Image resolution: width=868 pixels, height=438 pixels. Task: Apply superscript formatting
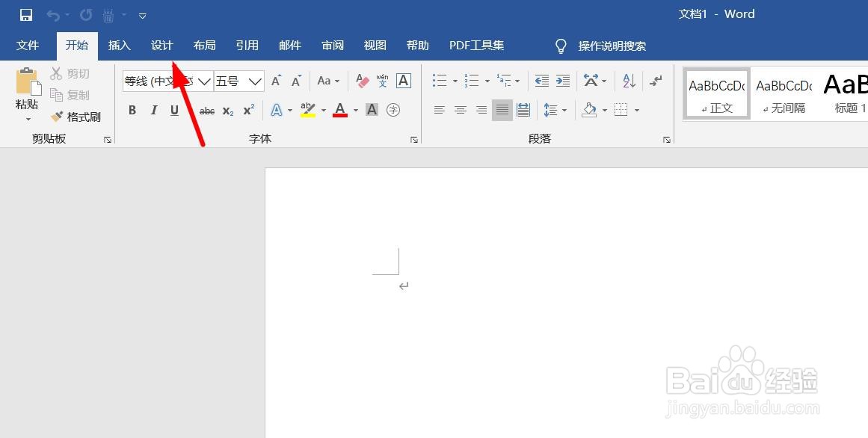[247, 110]
